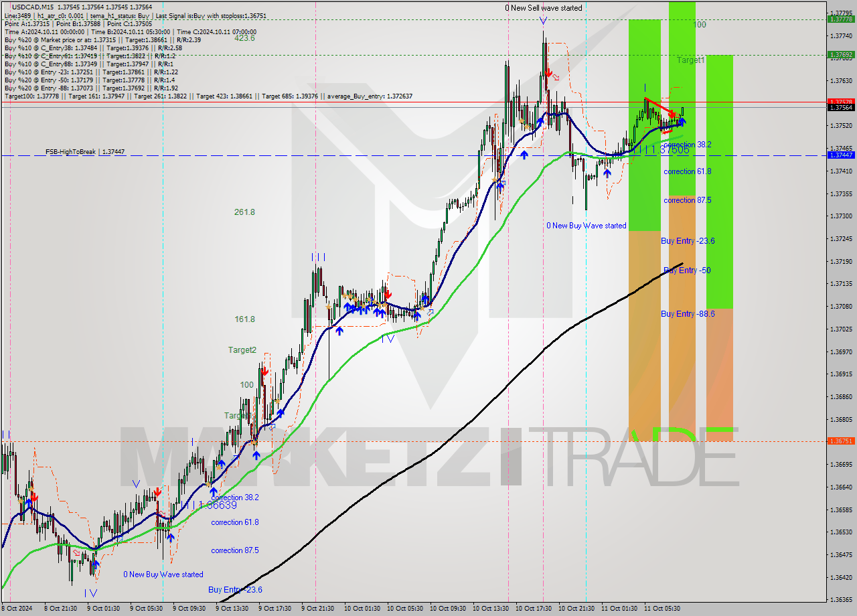Select the 161.8 Fibonacci level label
Viewport: 857px width, 616px height.
tap(244, 319)
